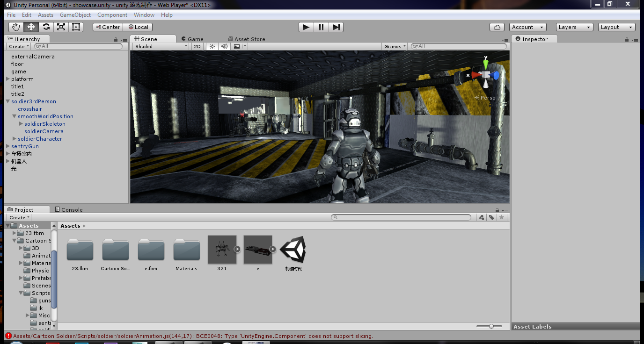This screenshot has height=344, width=644.
Task: Toggle the Center pivot button
Action: coord(108,27)
